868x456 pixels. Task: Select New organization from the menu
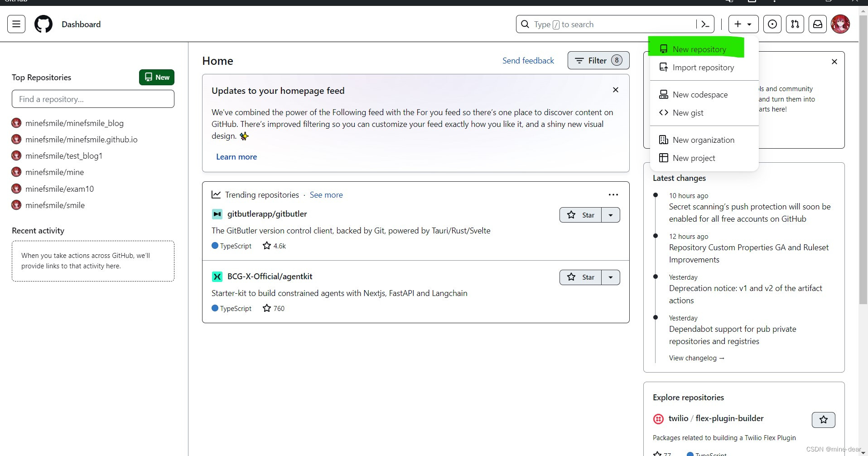coord(704,140)
